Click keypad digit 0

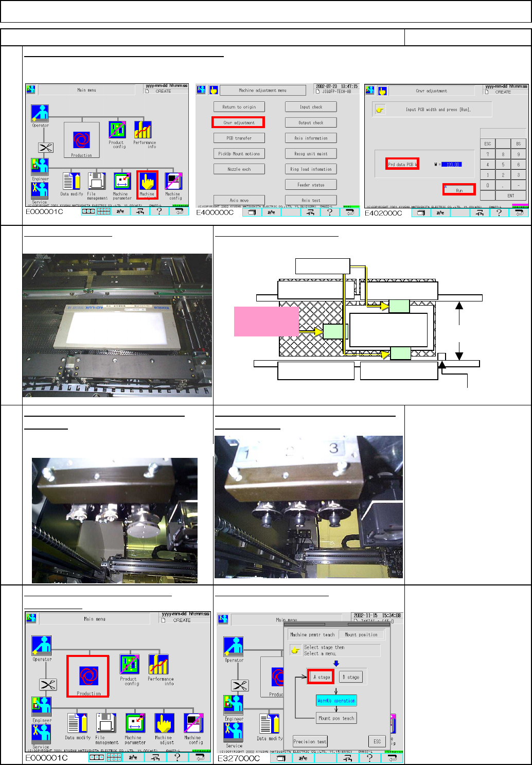[488, 185]
